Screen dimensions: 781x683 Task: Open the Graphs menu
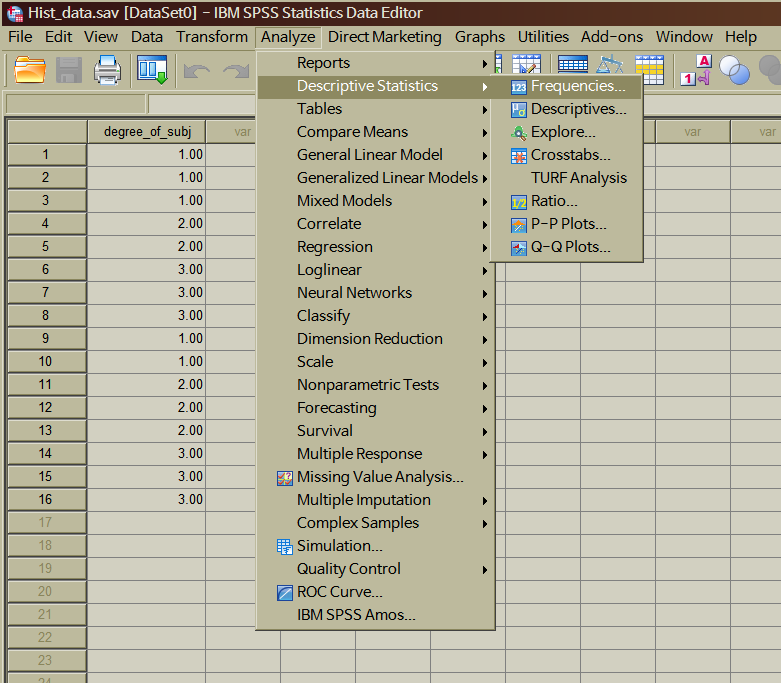pyautogui.click(x=480, y=37)
